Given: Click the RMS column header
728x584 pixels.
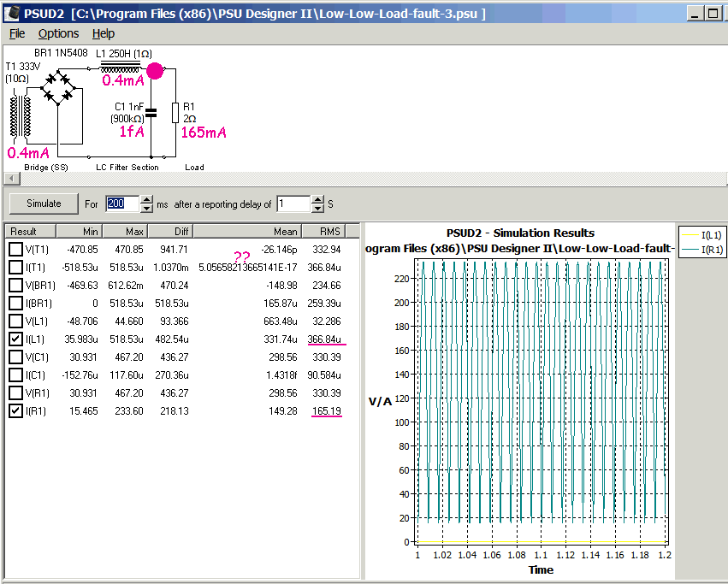Looking at the screenshot, I should coord(324,231).
